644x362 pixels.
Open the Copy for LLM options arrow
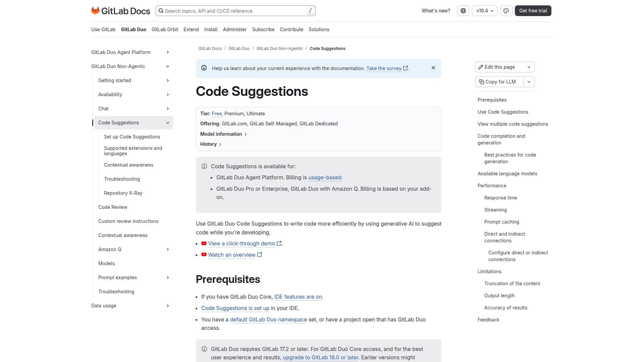pyautogui.click(x=529, y=82)
